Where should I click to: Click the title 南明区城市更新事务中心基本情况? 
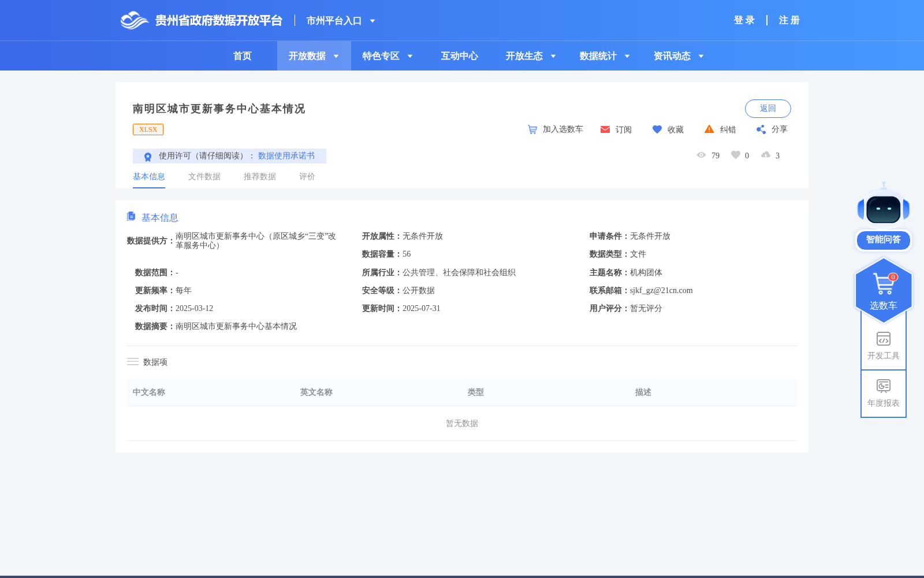(x=219, y=109)
